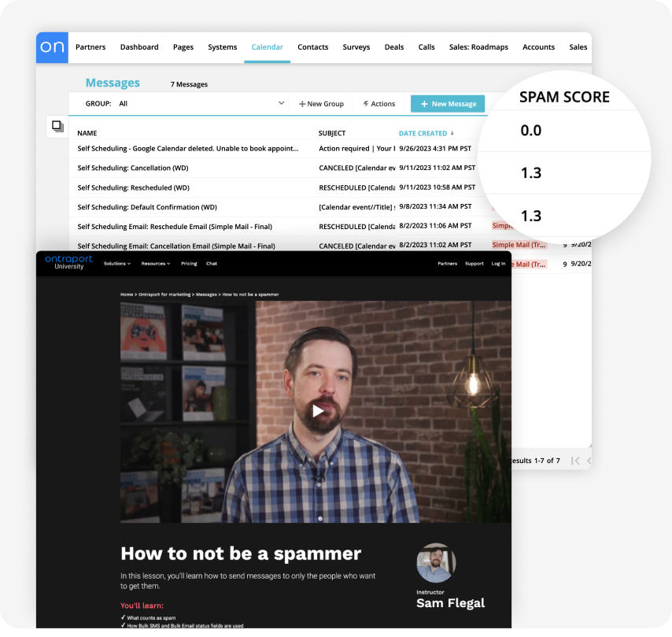672x637 pixels.
Task: Open the GROUP filter dropdown
Action: pyautogui.click(x=281, y=103)
